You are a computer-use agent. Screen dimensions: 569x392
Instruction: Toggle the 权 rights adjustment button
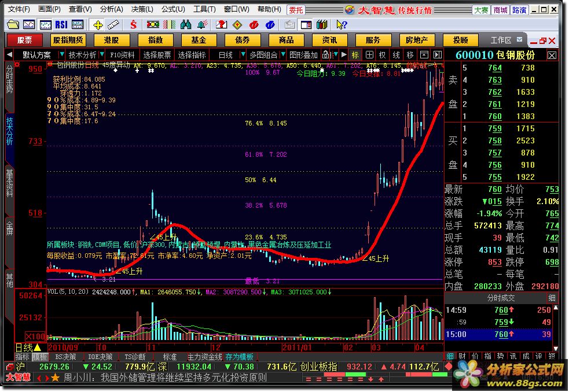coord(382,55)
